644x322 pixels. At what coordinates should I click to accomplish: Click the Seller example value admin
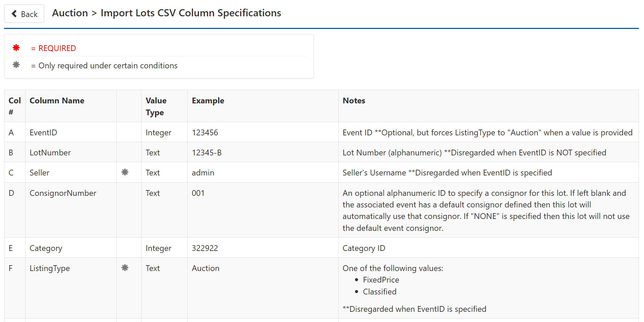[x=203, y=173]
